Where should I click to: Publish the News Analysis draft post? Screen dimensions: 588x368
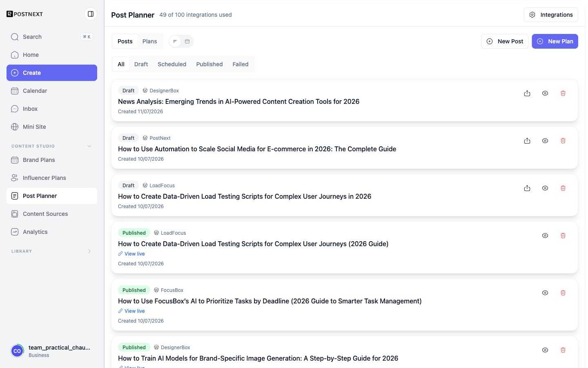527,93
